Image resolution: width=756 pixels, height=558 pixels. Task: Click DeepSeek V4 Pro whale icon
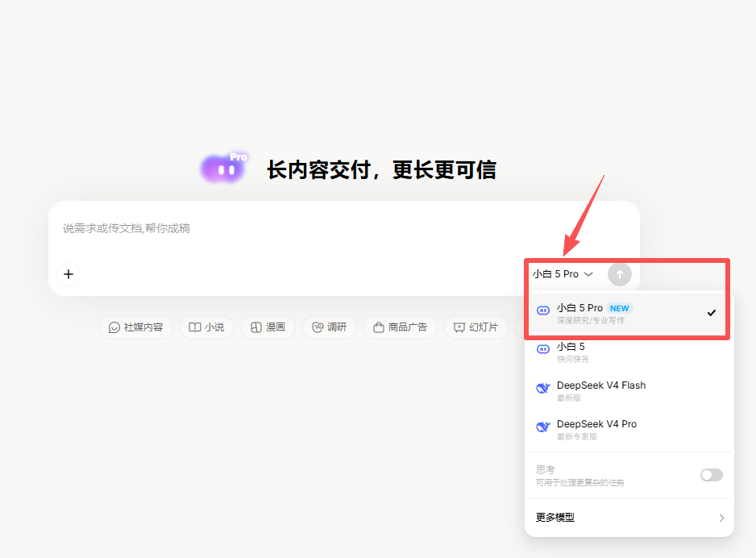click(543, 427)
